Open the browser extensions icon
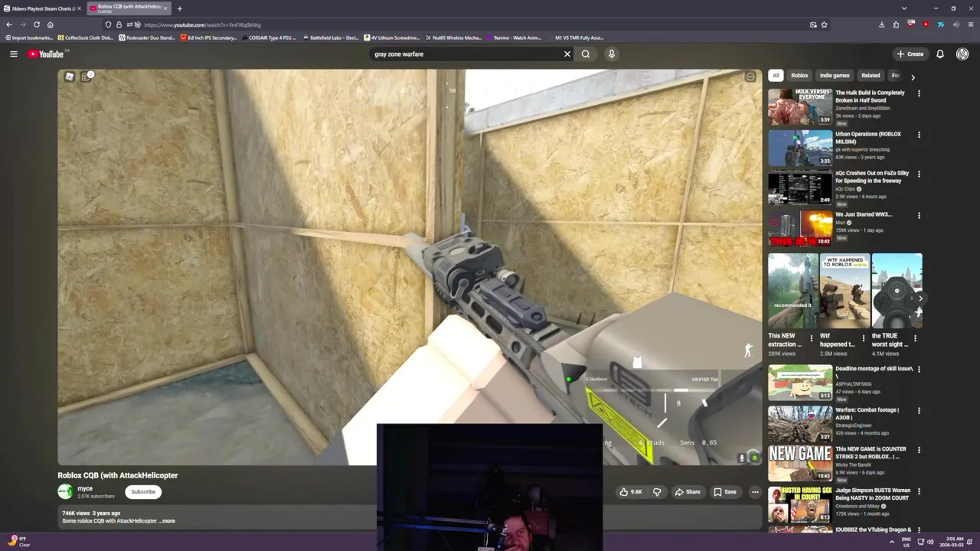This screenshot has width=980, height=551. (896, 24)
